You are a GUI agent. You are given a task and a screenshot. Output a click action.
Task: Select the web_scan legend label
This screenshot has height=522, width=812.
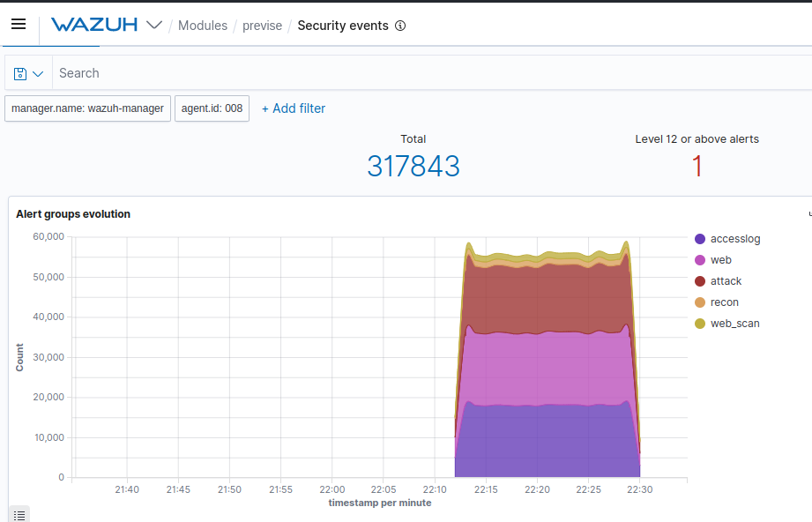(734, 324)
